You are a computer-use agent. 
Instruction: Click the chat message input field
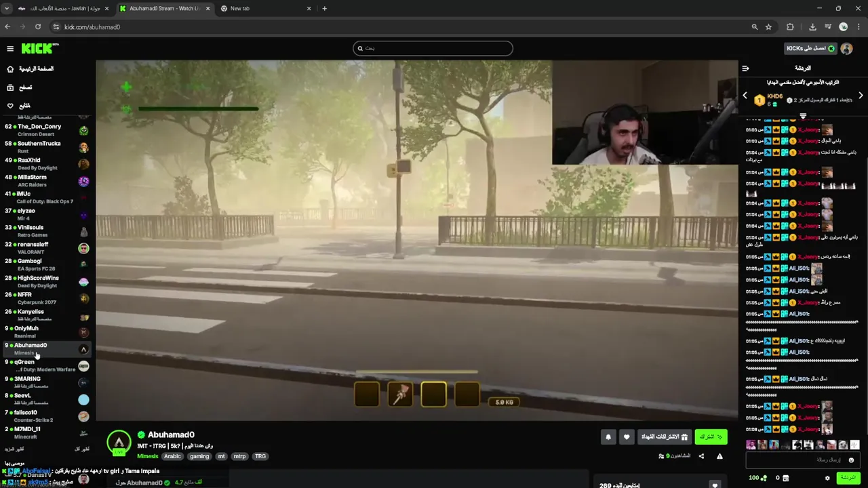(x=803, y=460)
